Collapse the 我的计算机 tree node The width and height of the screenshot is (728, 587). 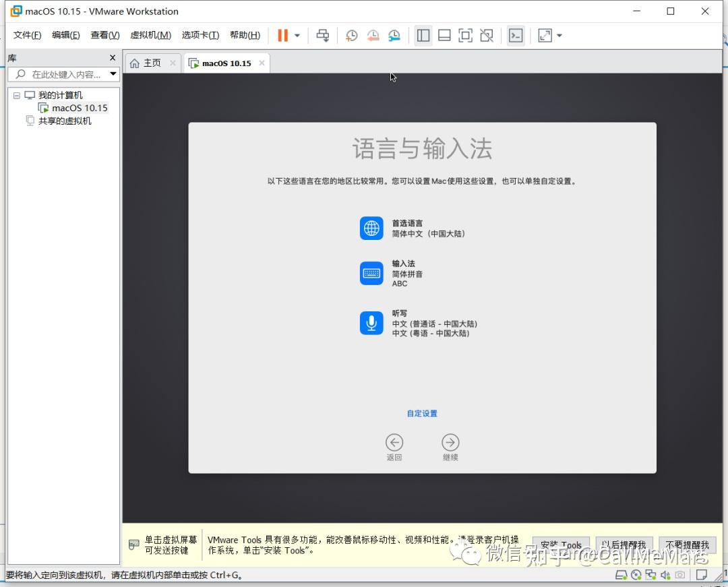[x=17, y=95]
